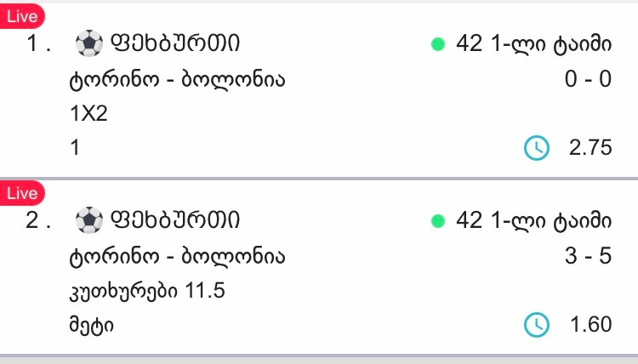The image size is (638, 364).
Task: Open ტორინო - ბოლონია match in second bet
Action: [177, 255]
